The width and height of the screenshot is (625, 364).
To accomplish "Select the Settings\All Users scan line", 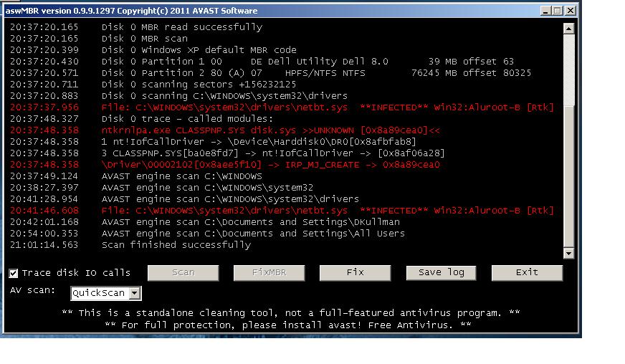I will click(207, 234).
